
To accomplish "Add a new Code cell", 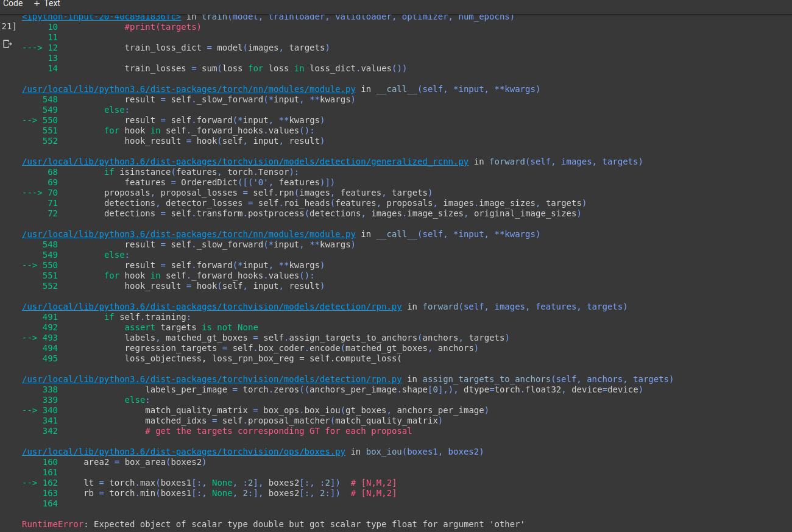I will pyautogui.click(x=13, y=4).
